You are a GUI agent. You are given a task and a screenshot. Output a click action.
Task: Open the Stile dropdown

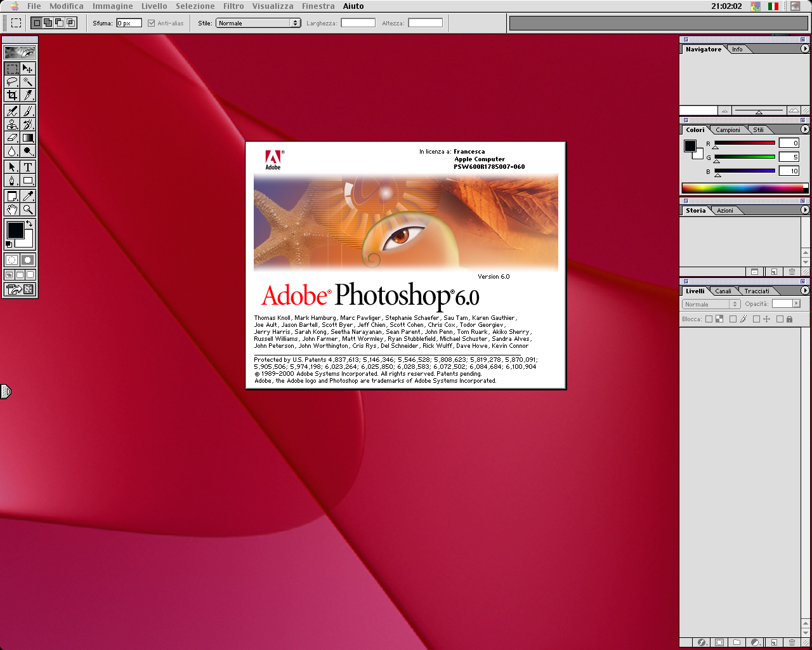(258, 23)
